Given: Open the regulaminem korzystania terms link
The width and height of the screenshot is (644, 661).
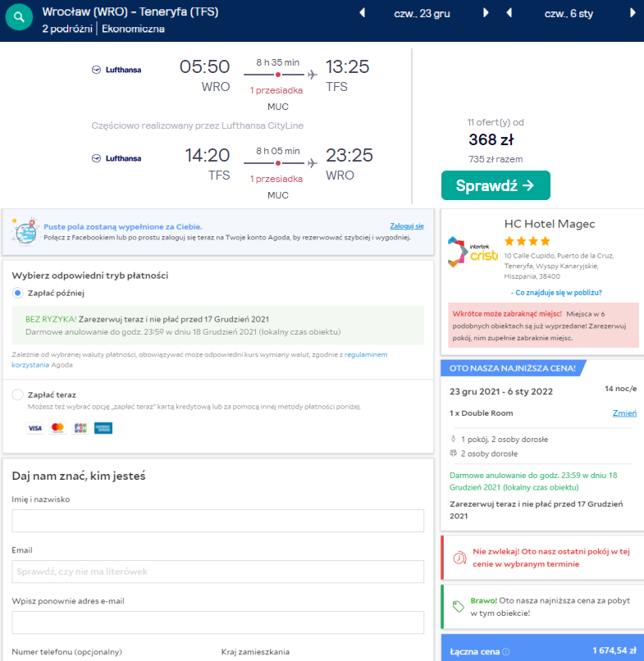Looking at the screenshot, I should click(x=365, y=354).
